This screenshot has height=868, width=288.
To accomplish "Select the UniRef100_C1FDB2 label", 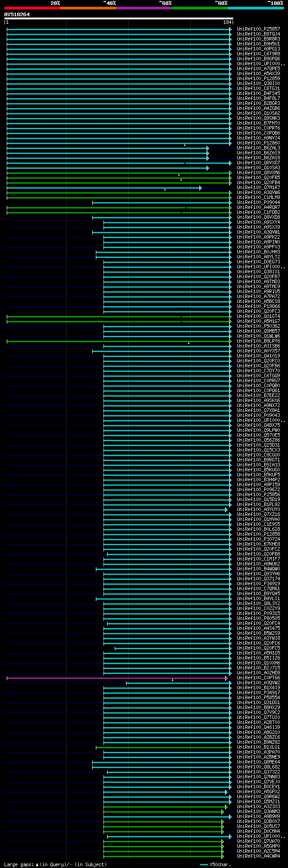I will 258,212.
